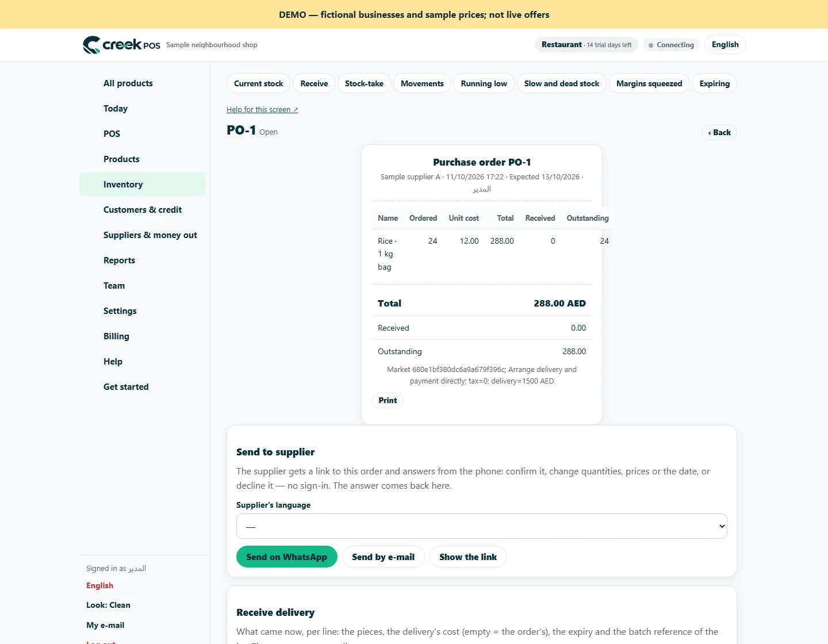Go to the Stock-take tab
Screen dimensions: 828x644
(x=364, y=83)
